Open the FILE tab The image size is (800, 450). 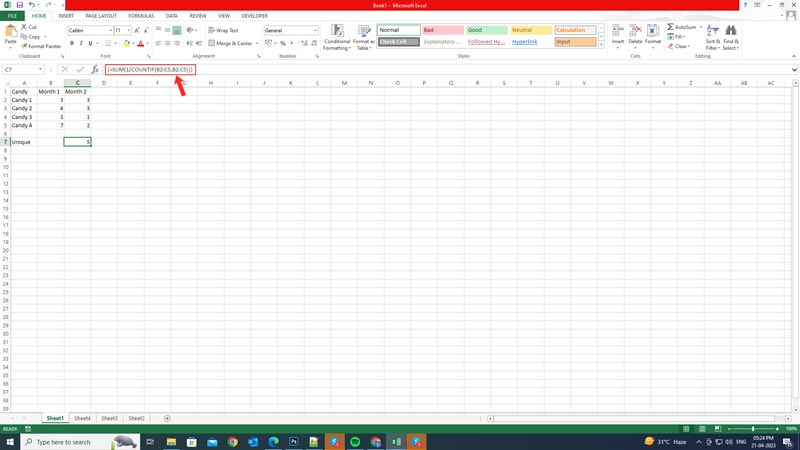coord(12,16)
